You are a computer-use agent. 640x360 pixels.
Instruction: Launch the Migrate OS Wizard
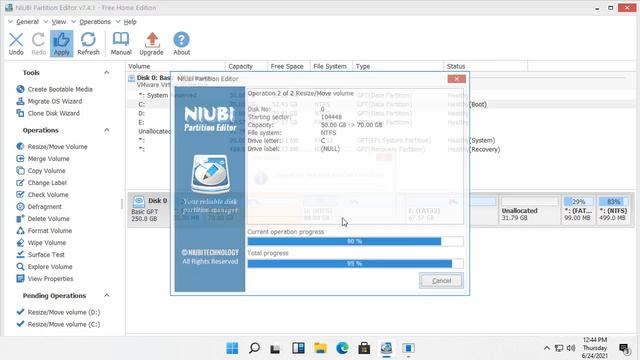coord(49,101)
